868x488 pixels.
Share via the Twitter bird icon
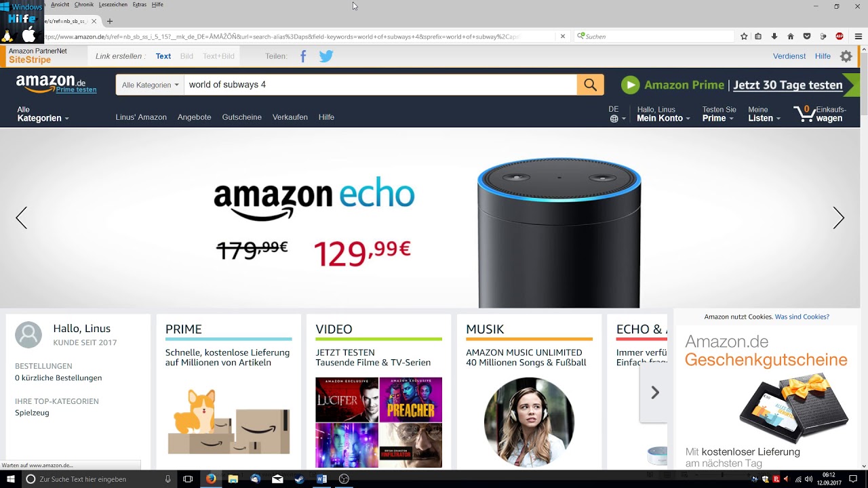[326, 56]
